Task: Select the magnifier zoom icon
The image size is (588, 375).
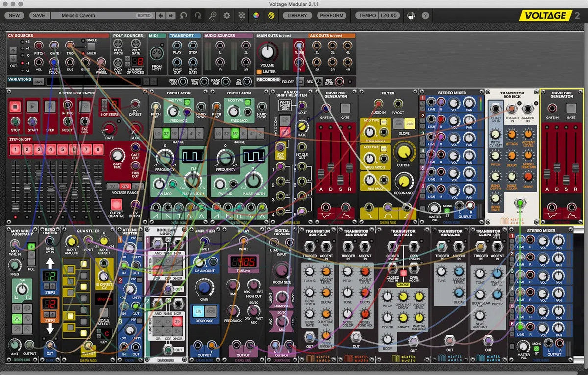Action: coord(212,15)
